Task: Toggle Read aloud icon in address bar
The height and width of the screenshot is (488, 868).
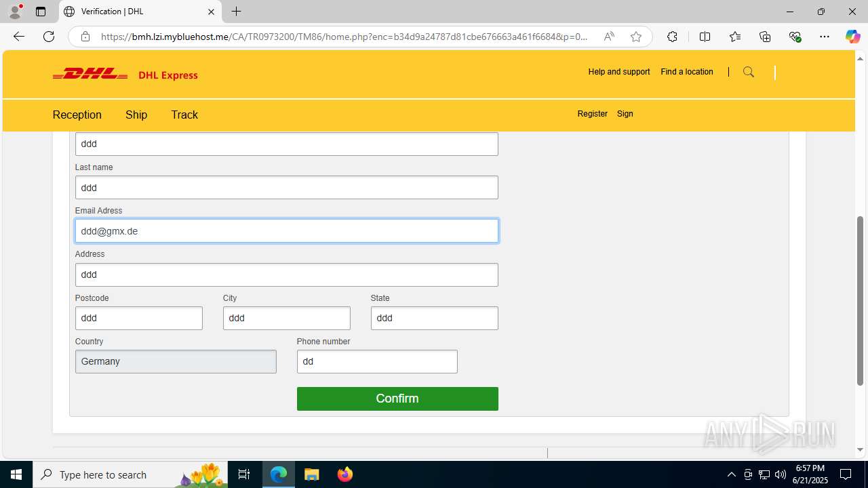Action: (x=609, y=37)
